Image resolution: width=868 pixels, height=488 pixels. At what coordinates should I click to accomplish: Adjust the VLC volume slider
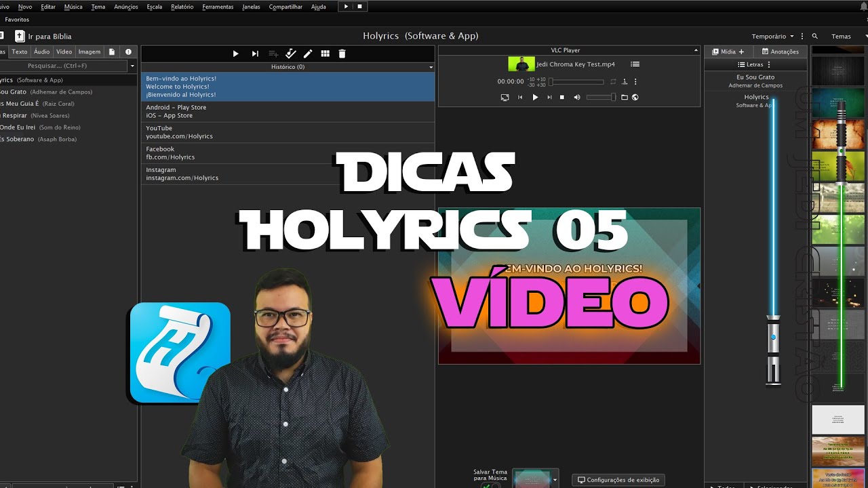[x=601, y=98]
